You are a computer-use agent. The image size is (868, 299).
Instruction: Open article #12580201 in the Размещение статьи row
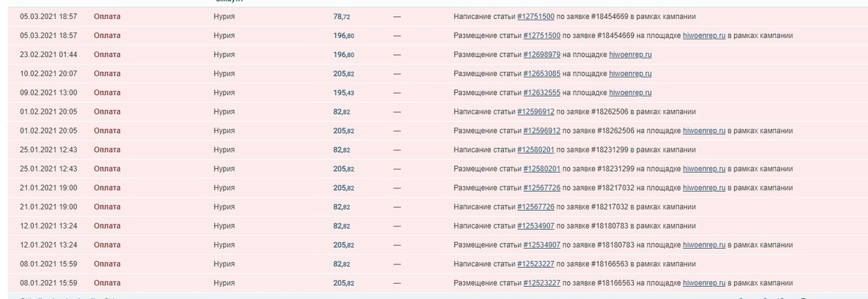pos(541,169)
